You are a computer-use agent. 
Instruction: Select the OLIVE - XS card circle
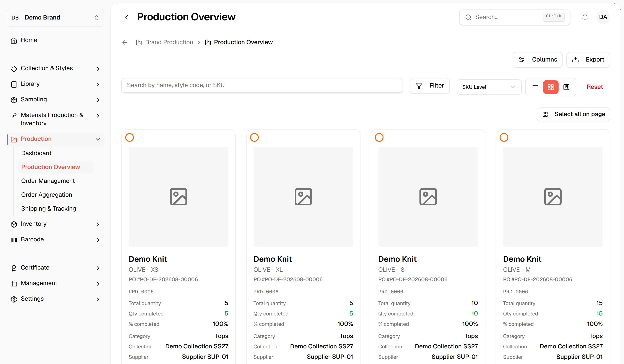click(x=130, y=137)
